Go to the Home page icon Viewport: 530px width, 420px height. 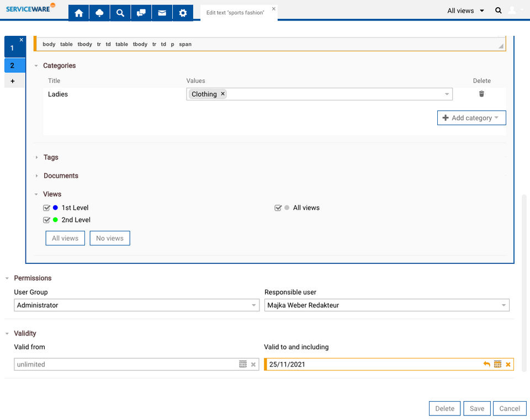[x=78, y=13]
